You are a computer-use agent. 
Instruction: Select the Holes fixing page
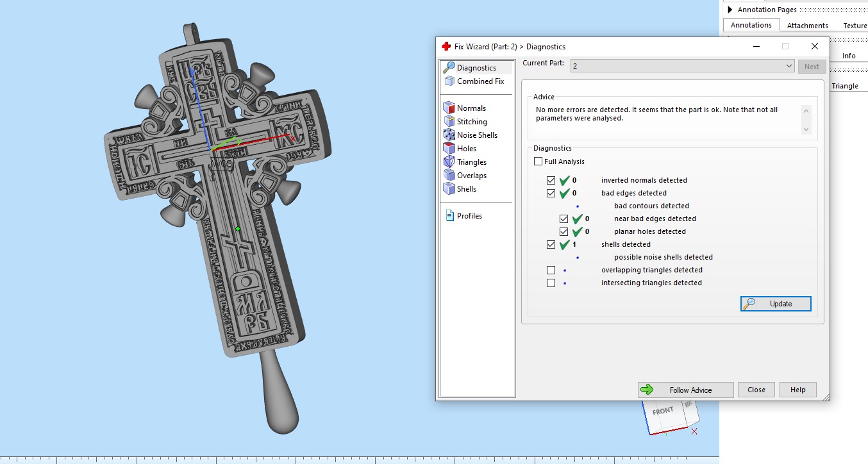460,149
